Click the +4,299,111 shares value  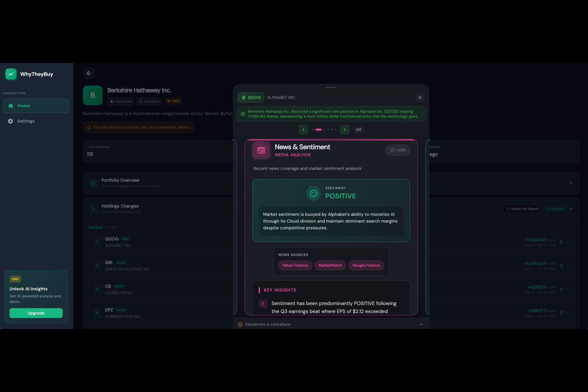click(x=536, y=287)
